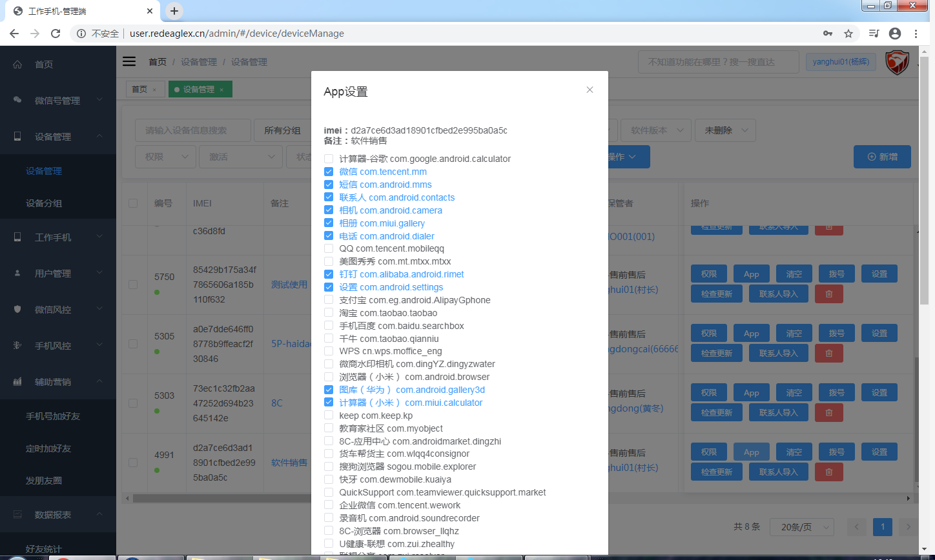
Task: Open the browser media control icon
Action: pos(874,34)
